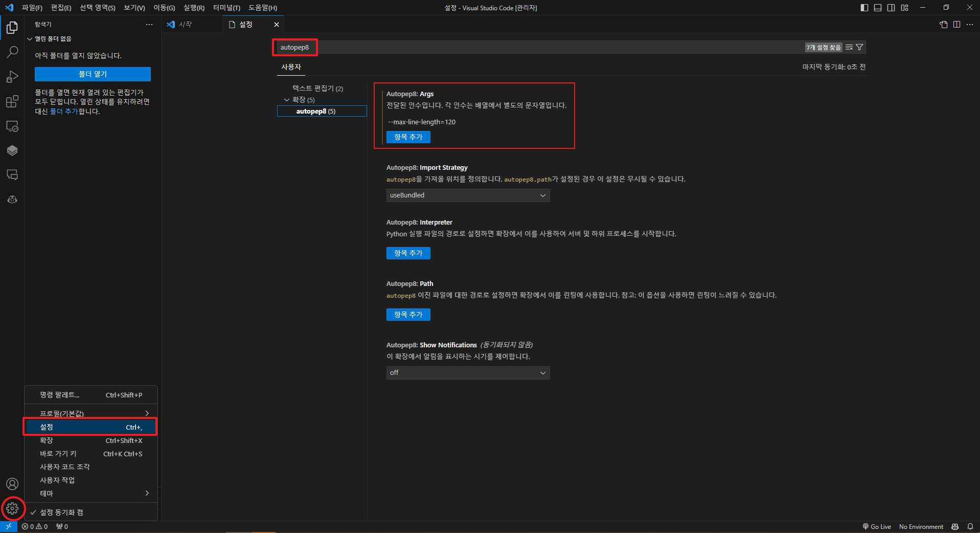Viewport: 980px width, 533px height.
Task: Open the 터미널(T) menu
Action: [x=226, y=8]
